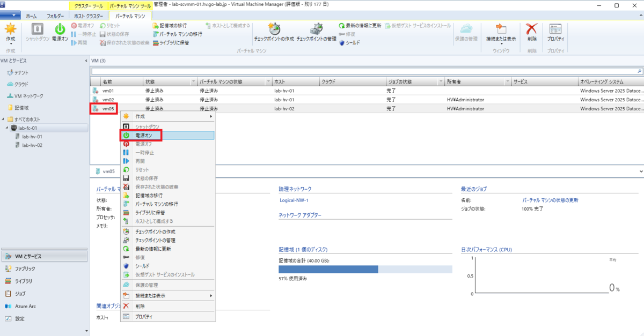Select テナント in the navigation pane
Viewport: 644px width, 336px height.
click(x=21, y=72)
